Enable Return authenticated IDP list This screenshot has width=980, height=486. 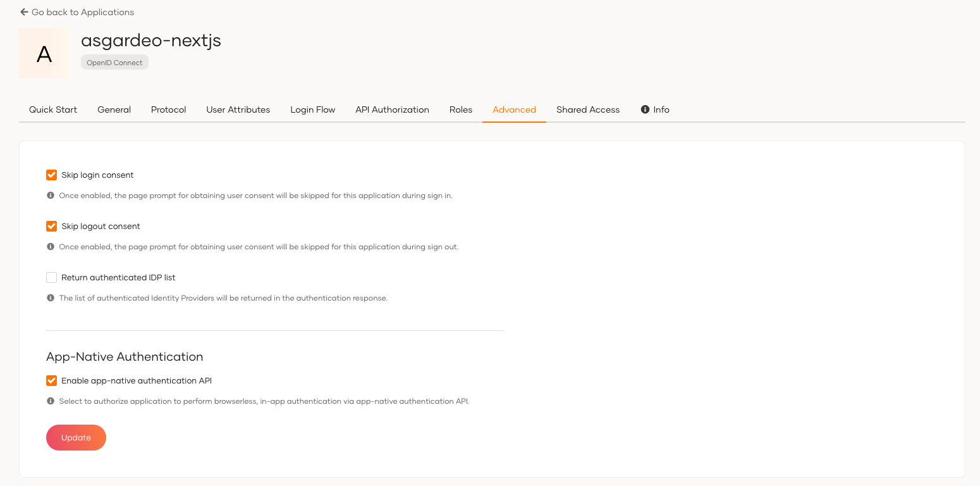(x=51, y=277)
